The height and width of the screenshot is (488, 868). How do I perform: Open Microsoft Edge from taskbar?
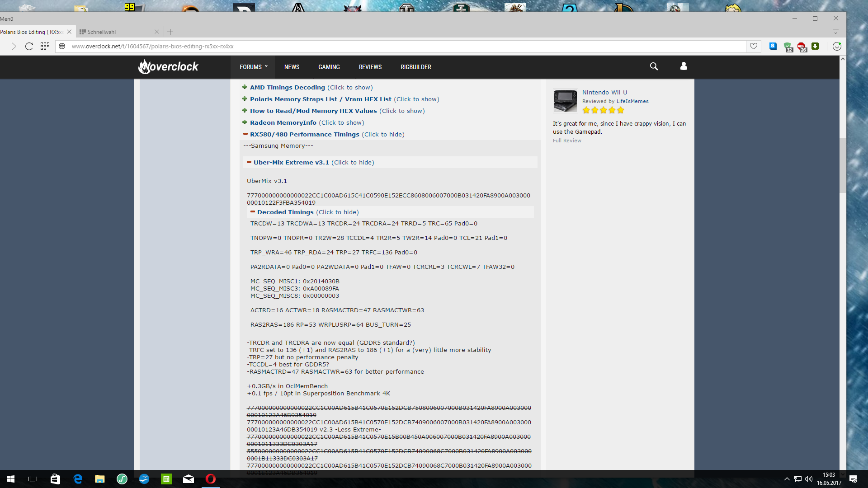click(x=78, y=479)
